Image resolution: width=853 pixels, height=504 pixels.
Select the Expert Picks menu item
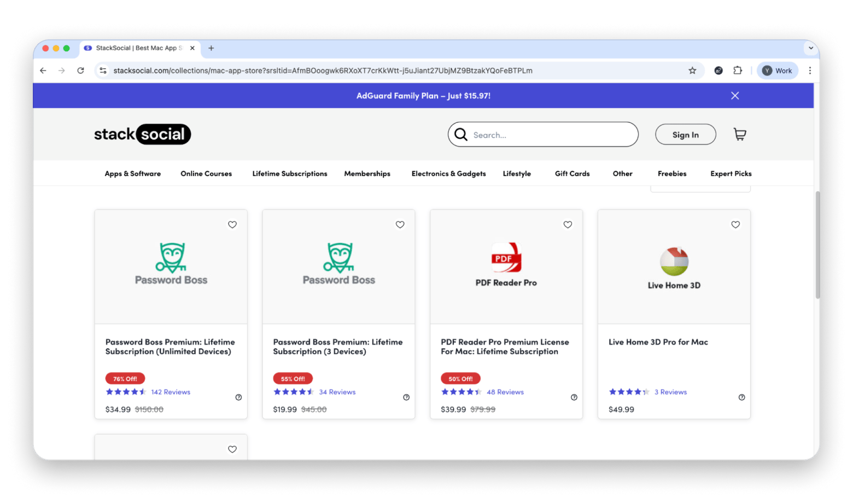click(x=731, y=174)
